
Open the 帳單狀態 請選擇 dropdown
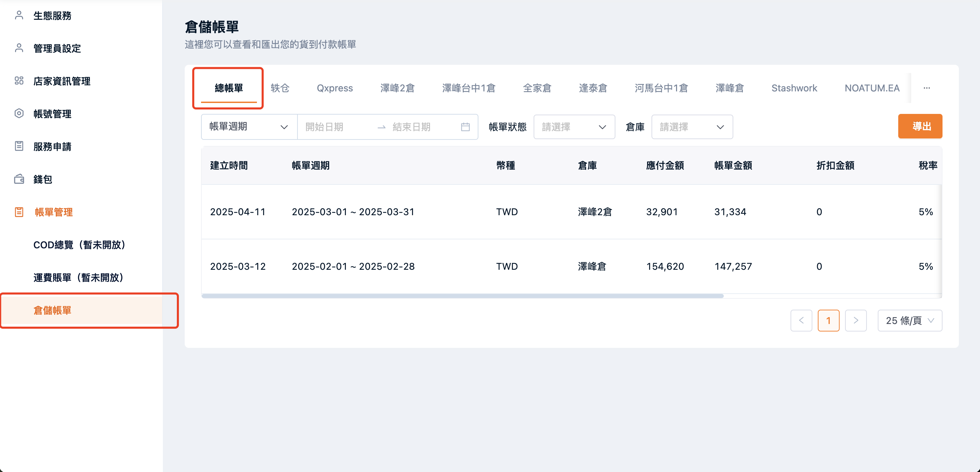[574, 127]
